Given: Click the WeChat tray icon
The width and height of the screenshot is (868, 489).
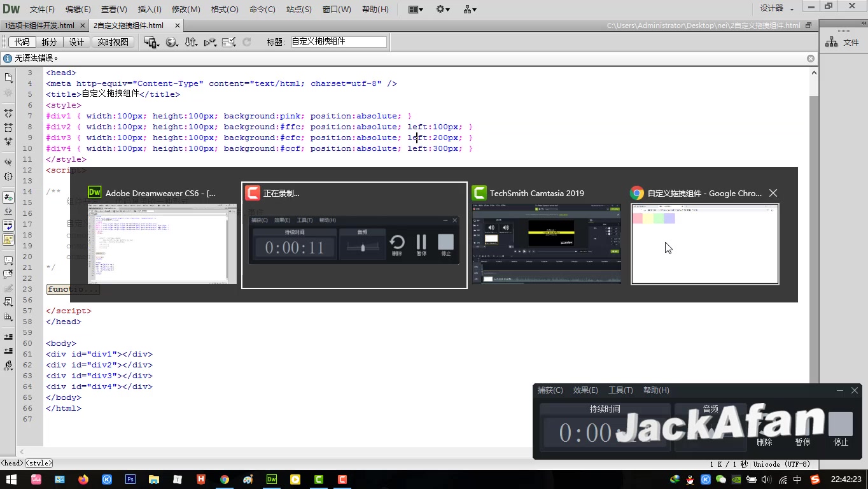Looking at the screenshot, I should coord(721,479).
